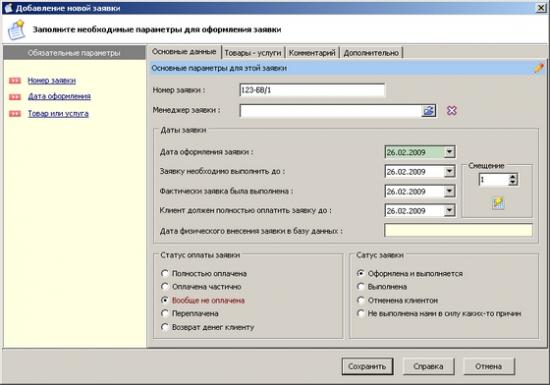Click the notepad icon in the header
This screenshot has width=550, height=385.
(16, 30)
